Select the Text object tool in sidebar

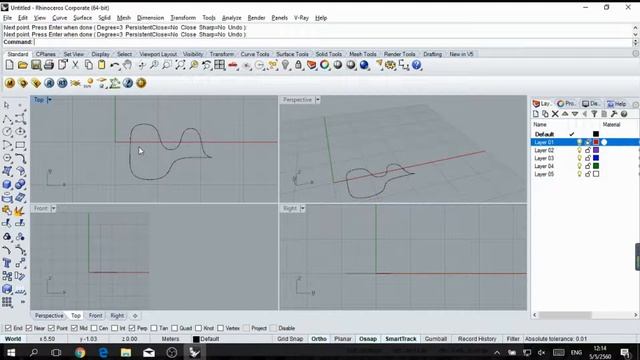(7, 263)
